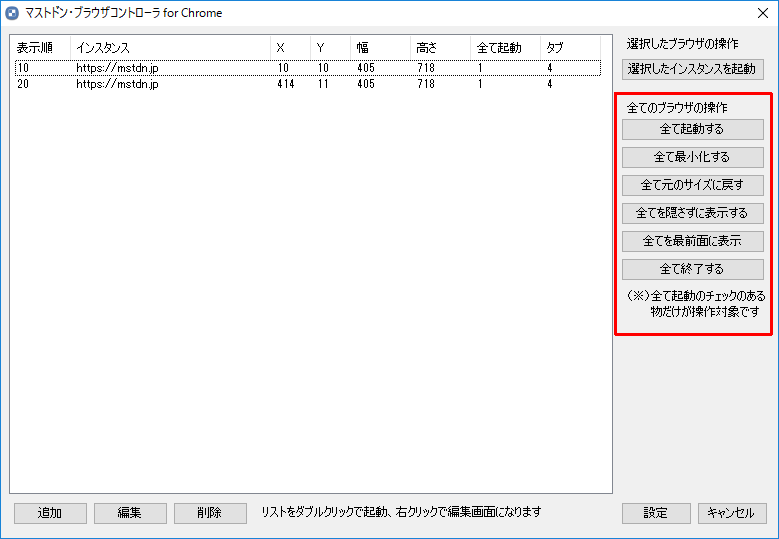Click the Y column header
The width and height of the screenshot is (779, 539).
(330, 48)
